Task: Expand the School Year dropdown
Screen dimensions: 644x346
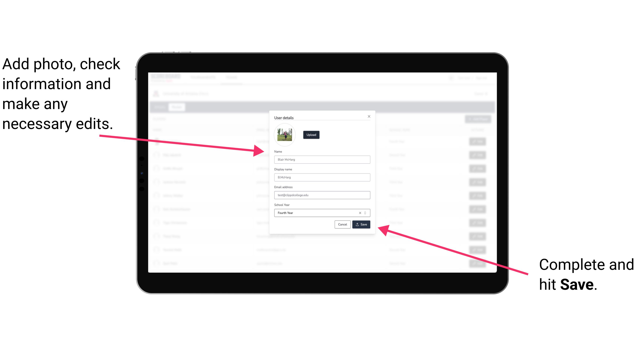Action: click(x=366, y=213)
